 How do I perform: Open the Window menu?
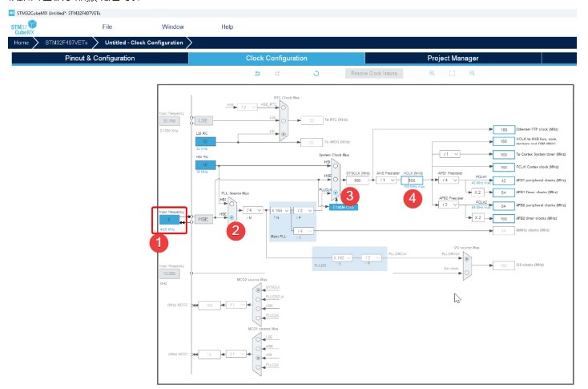point(172,26)
